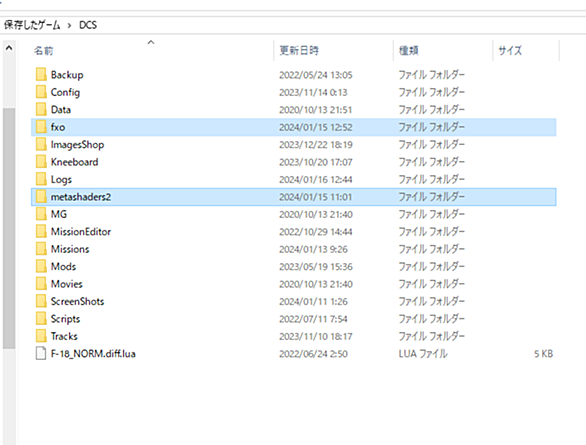Click the metashaders2 folder icon
586x445 pixels.
tap(41, 197)
